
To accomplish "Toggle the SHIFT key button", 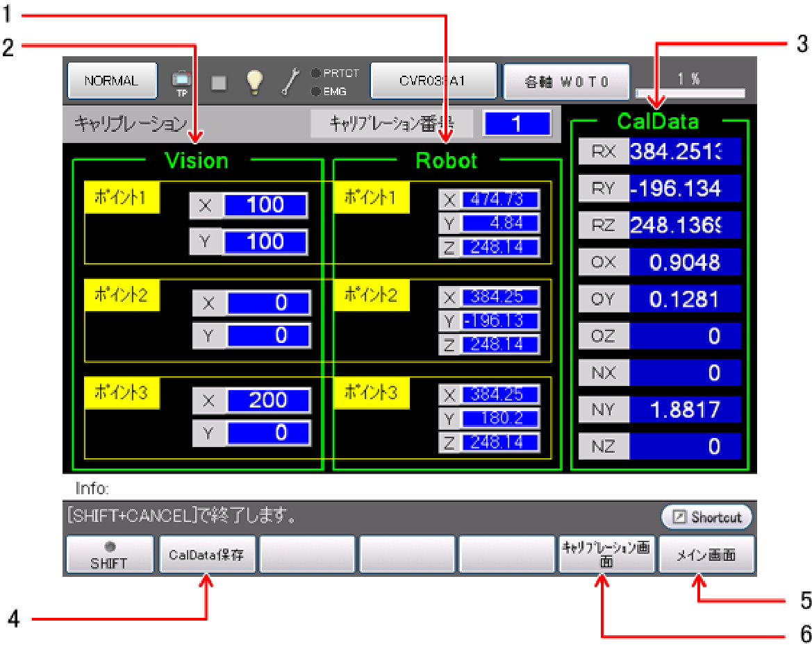I will [109, 555].
